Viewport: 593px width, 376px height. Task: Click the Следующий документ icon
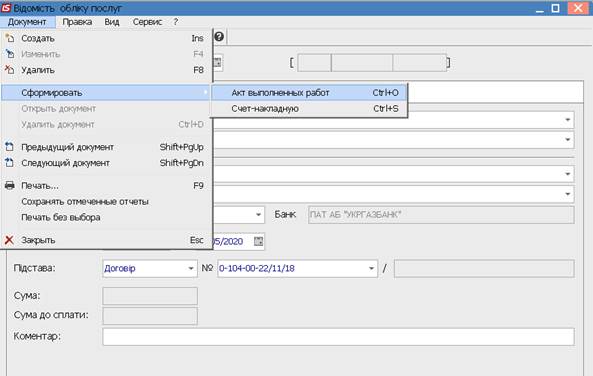[9, 163]
